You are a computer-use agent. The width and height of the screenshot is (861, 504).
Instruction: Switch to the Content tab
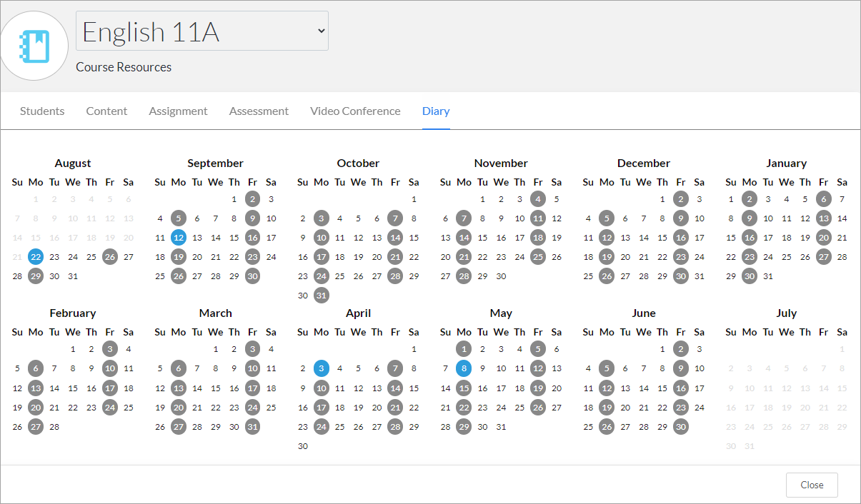pos(106,111)
